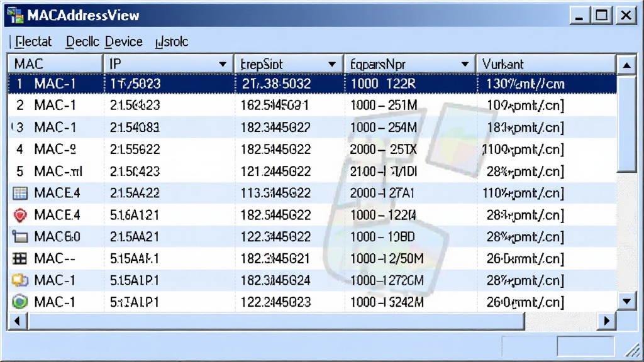Image resolution: width=644 pixels, height=362 pixels.
Task: Click the grid icon beside MACE.4 row with 21.5A422
Action: 19,193
